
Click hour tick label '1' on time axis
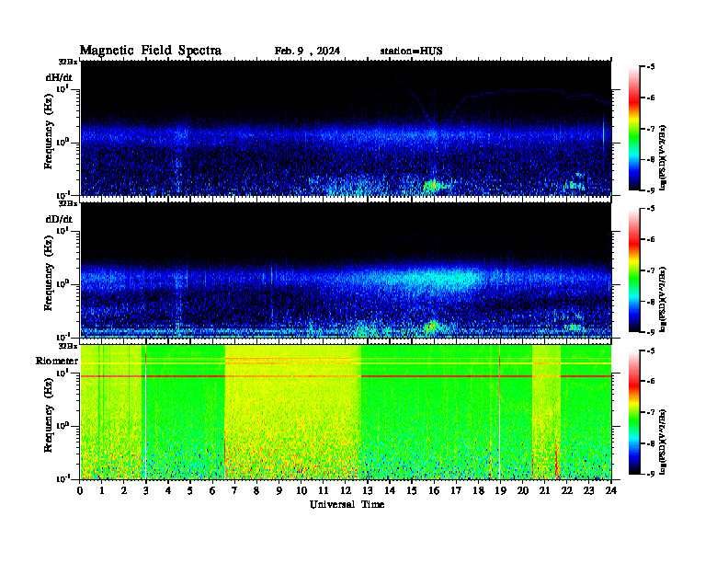(x=102, y=490)
